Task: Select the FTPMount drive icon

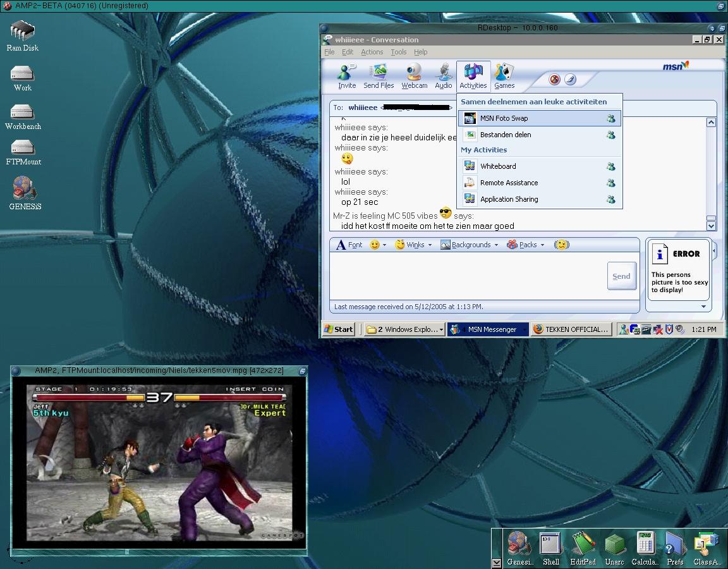Action: pyautogui.click(x=23, y=152)
